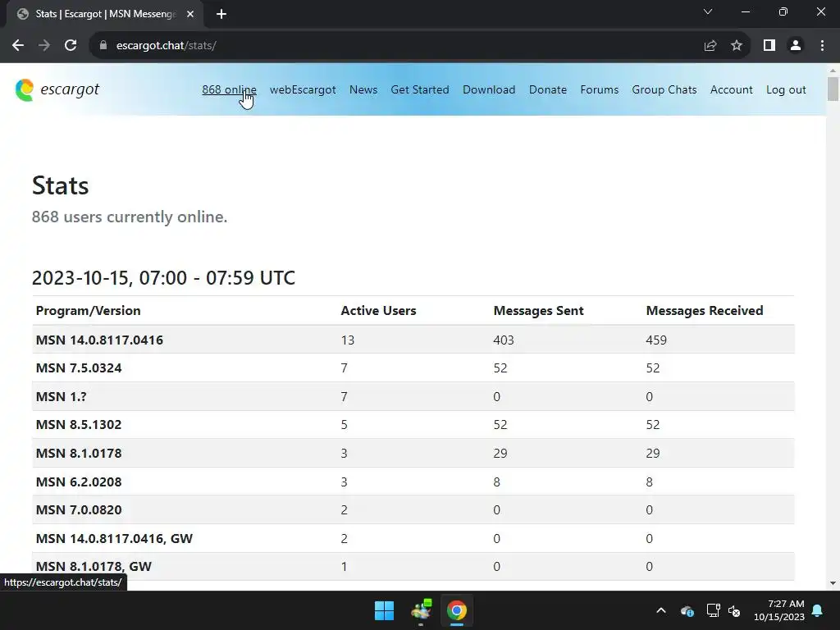840x630 pixels.
Task: Open the tab search chevron in title bar
Action: [x=708, y=11]
